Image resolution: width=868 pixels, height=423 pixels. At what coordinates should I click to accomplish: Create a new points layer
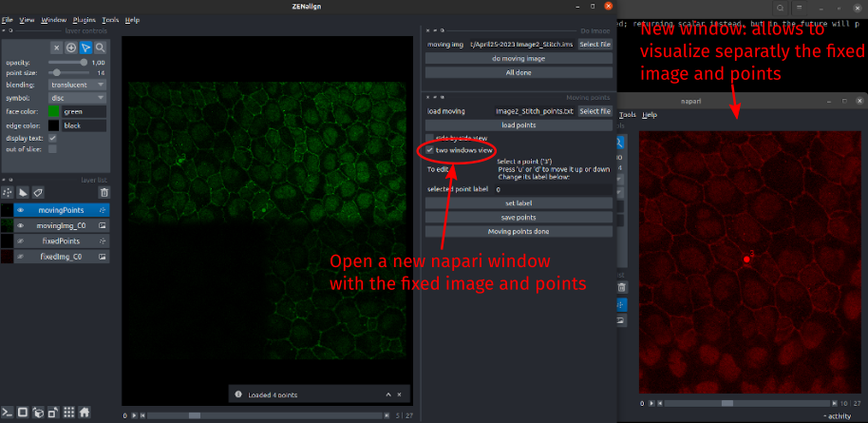[x=8, y=192]
